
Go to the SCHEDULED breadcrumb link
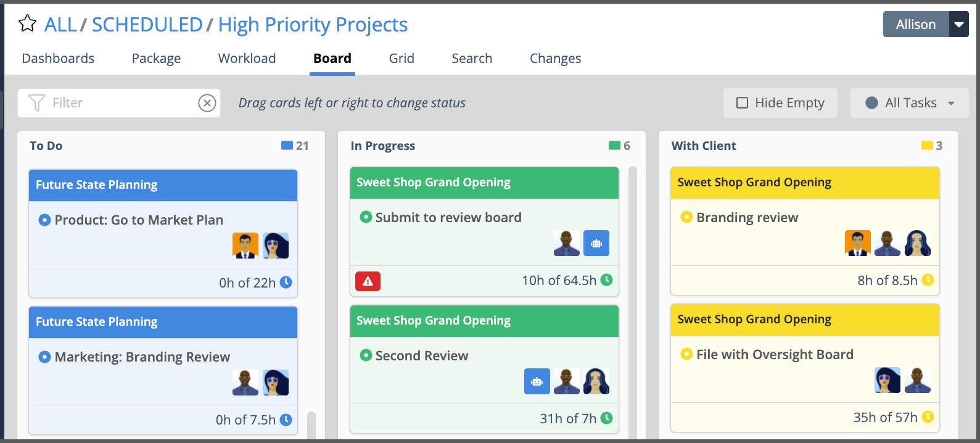pyautogui.click(x=147, y=25)
